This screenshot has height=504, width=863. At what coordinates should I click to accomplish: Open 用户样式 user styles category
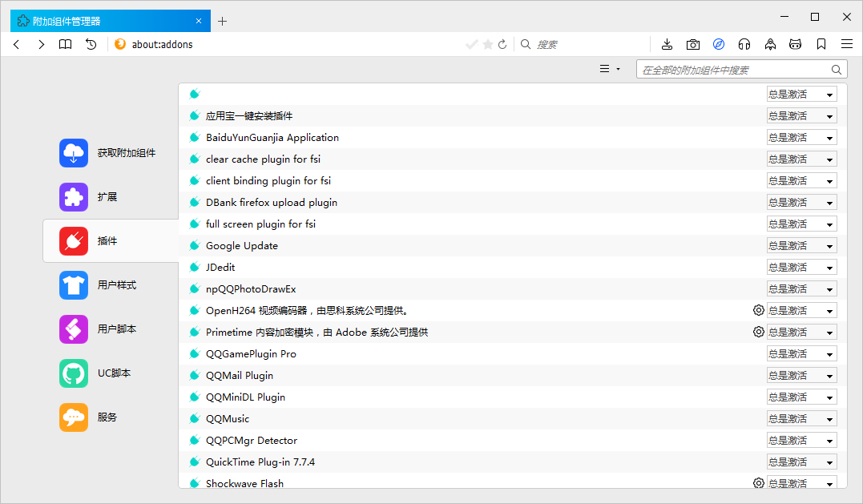[x=110, y=285]
